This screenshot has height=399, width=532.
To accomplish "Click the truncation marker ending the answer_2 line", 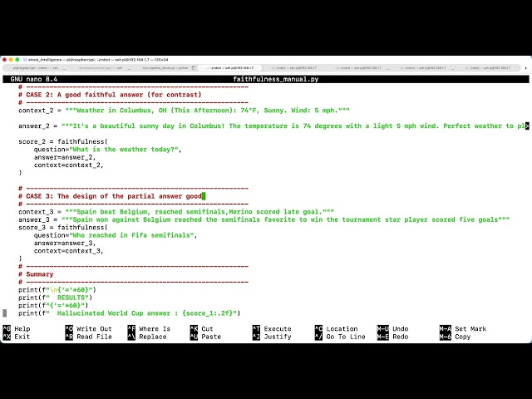I will [527, 126].
